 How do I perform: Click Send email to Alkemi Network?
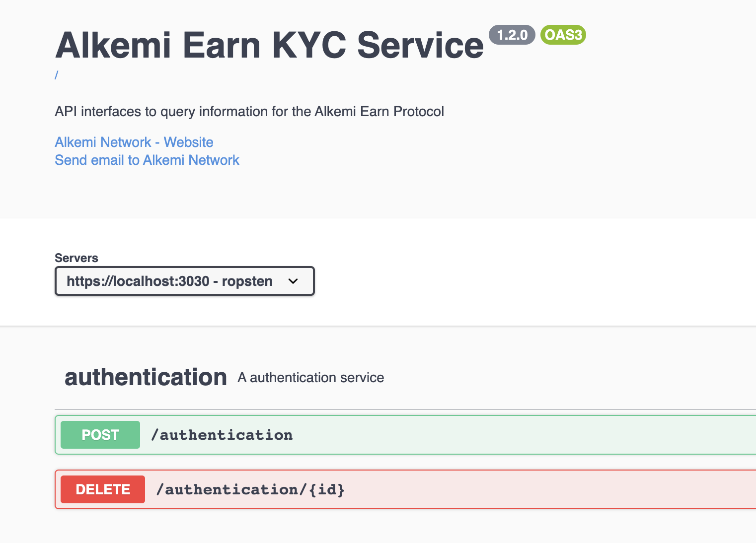pyautogui.click(x=147, y=160)
